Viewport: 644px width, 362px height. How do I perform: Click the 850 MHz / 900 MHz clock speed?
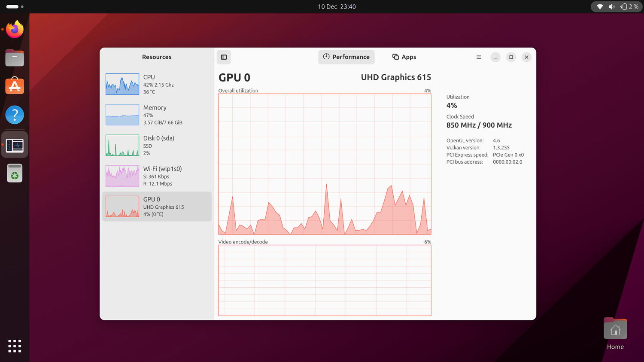(479, 125)
